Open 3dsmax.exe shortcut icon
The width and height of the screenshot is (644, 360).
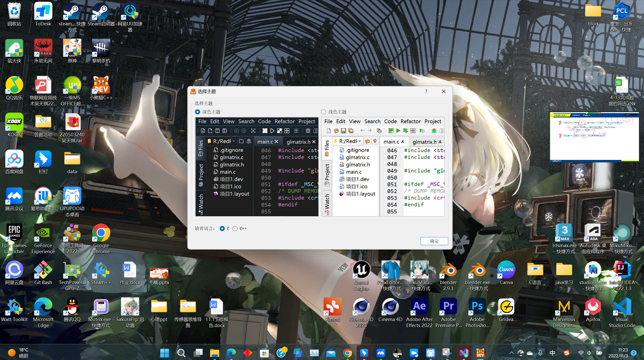(564, 239)
